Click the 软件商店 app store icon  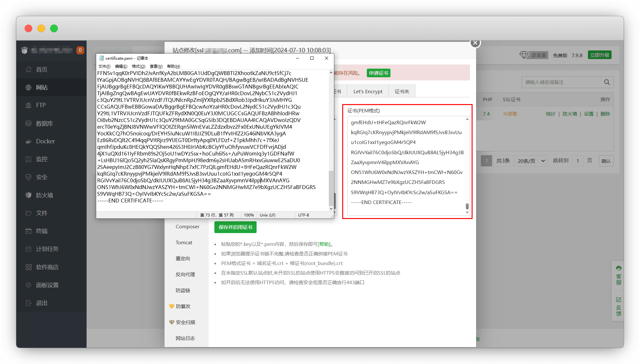tap(29, 267)
